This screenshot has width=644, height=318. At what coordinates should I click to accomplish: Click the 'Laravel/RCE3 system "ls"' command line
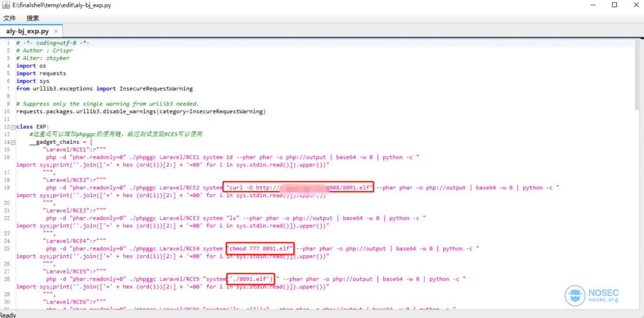tap(236, 218)
